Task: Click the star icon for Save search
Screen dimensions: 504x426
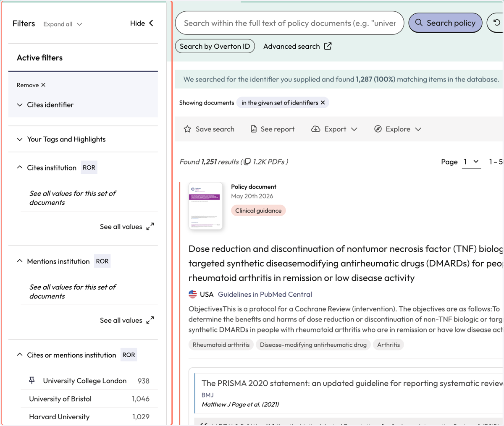Action: [187, 129]
